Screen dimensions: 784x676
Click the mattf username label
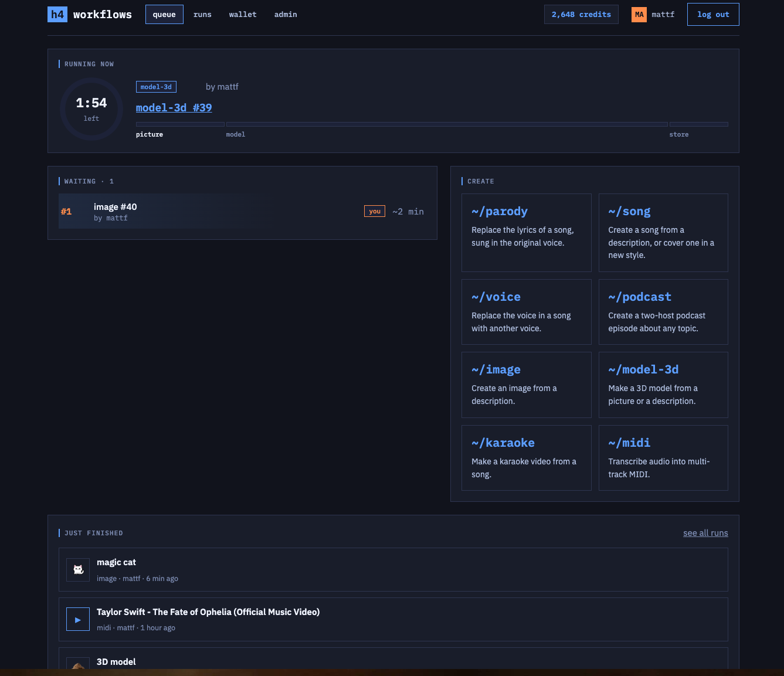point(663,15)
